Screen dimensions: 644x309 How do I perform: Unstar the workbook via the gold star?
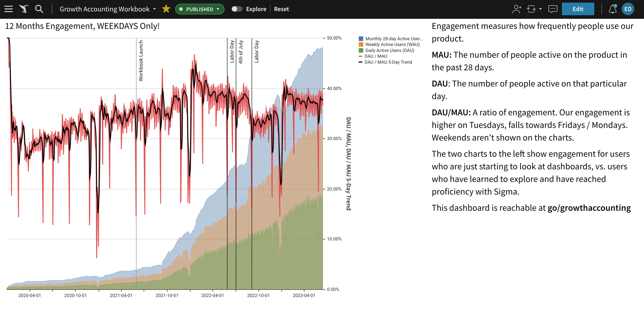[166, 9]
